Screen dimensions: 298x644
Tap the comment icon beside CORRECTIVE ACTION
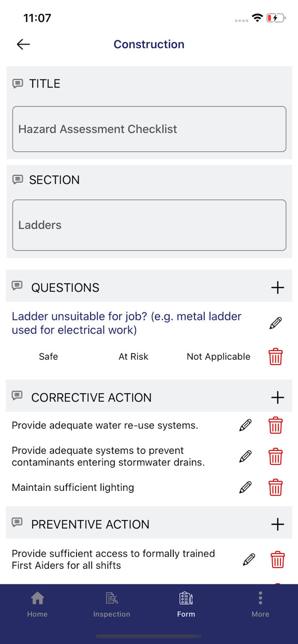pos(17,395)
